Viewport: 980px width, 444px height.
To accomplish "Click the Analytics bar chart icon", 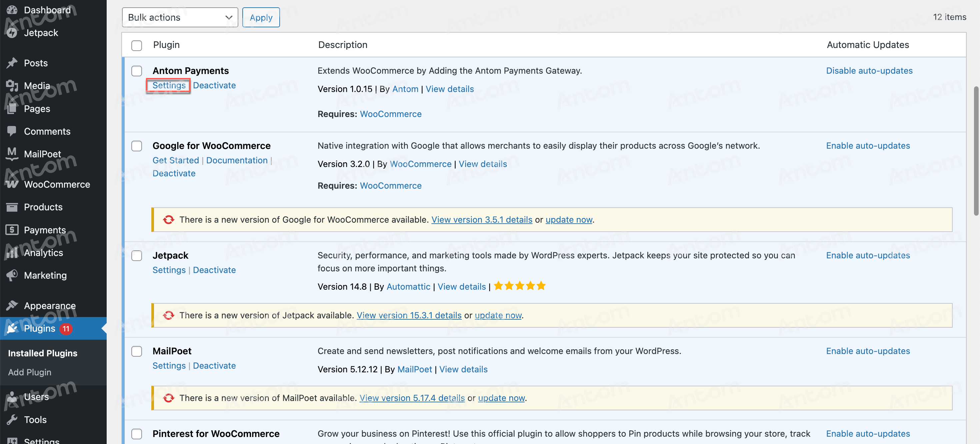I will 12,253.
